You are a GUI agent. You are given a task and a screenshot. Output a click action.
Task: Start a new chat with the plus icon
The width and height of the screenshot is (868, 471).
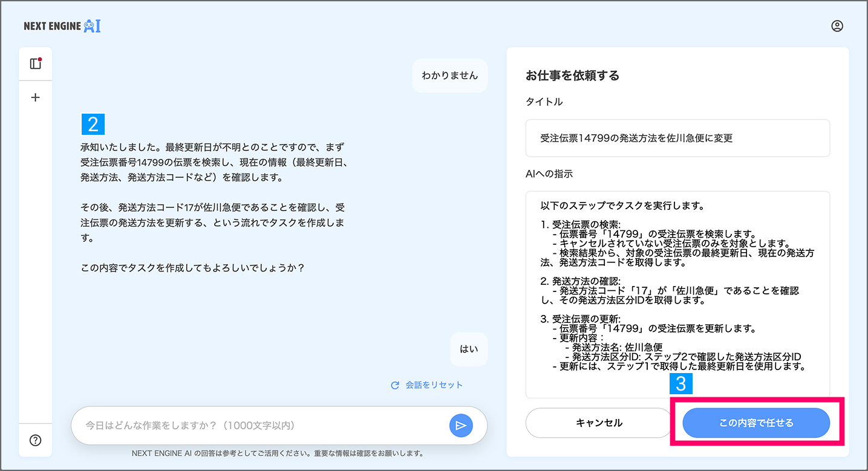[36, 97]
